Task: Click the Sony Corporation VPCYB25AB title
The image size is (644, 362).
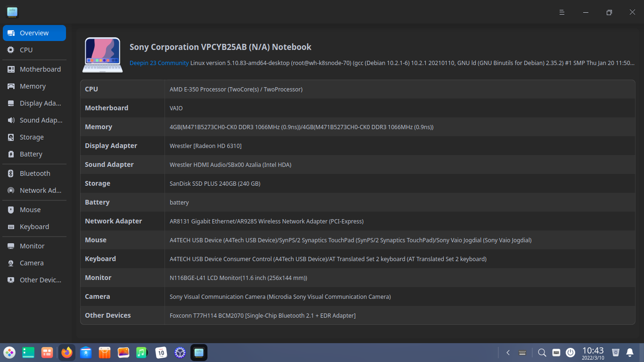Action: point(220,47)
